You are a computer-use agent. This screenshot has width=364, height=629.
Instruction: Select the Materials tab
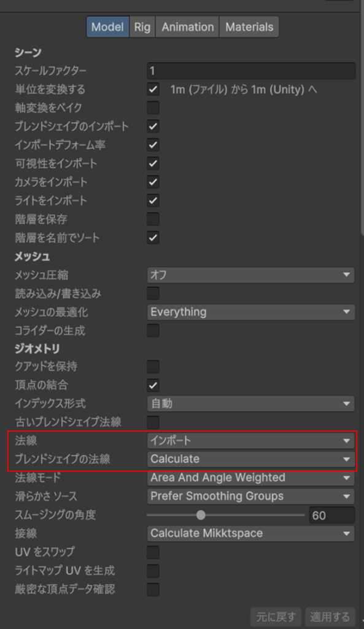point(249,27)
